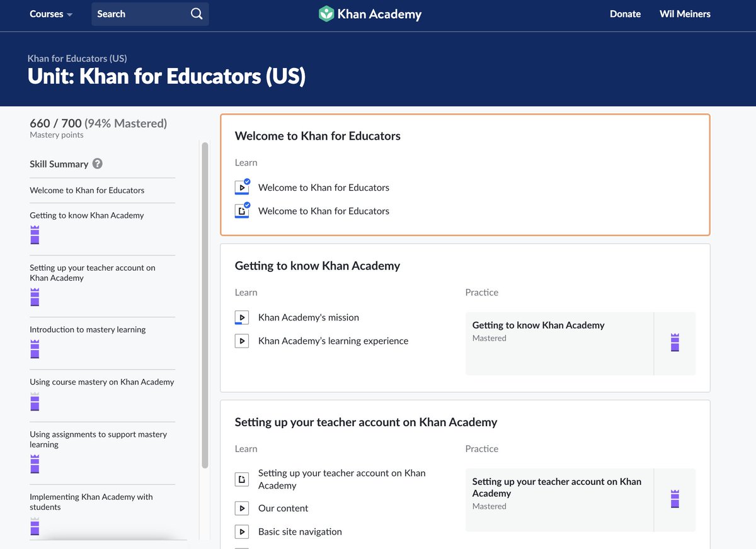Click the video icon beside Our content
756x549 pixels.
pyautogui.click(x=242, y=508)
